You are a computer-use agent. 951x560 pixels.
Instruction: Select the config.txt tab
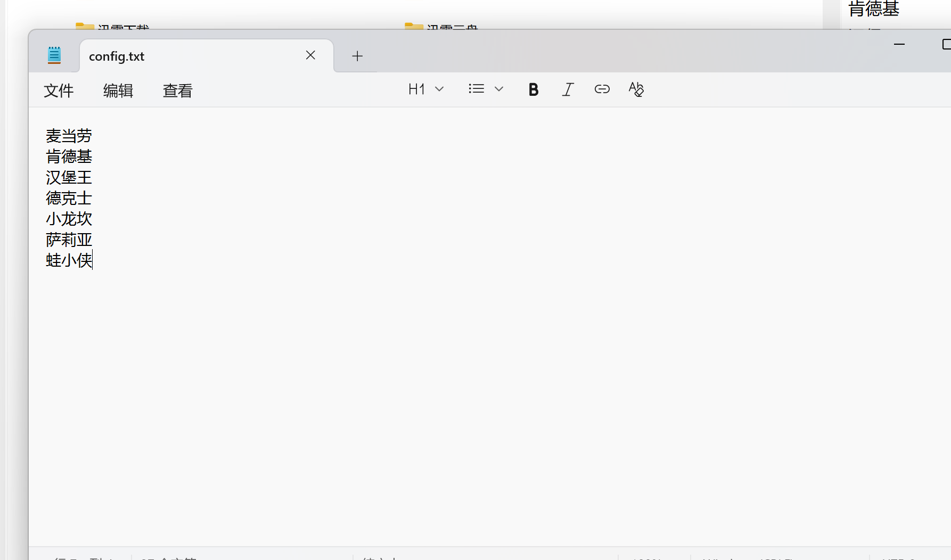pos(207,55)
